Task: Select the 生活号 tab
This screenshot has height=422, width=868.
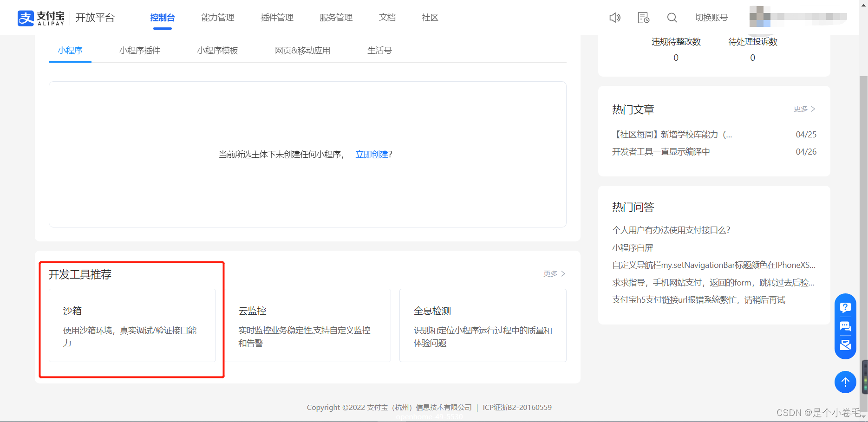Action: 379,50
